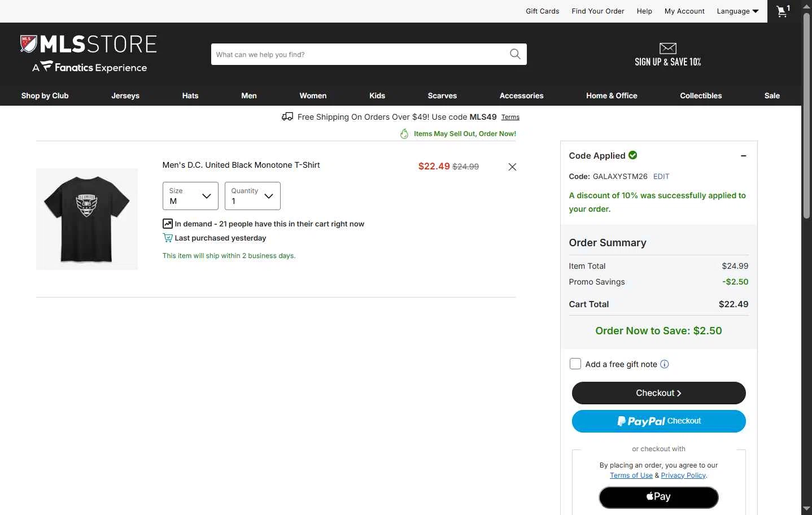Check the Add a free gift note box
The width and height of the screenshot is (812, 515).
pos(575,364)
